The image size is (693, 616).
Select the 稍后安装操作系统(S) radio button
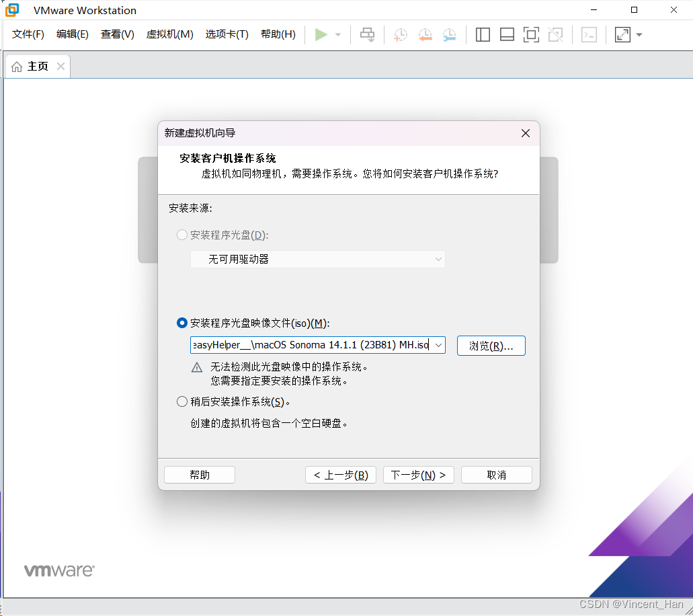[181, 401]
